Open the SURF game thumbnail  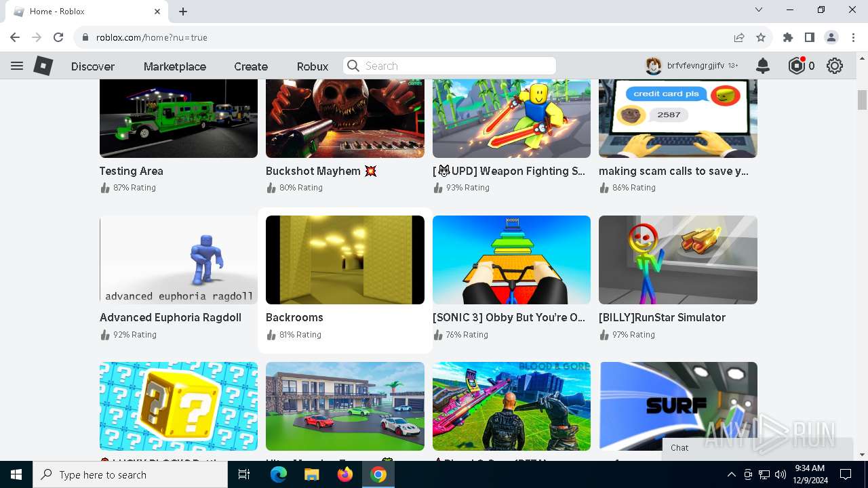[678, 406]
